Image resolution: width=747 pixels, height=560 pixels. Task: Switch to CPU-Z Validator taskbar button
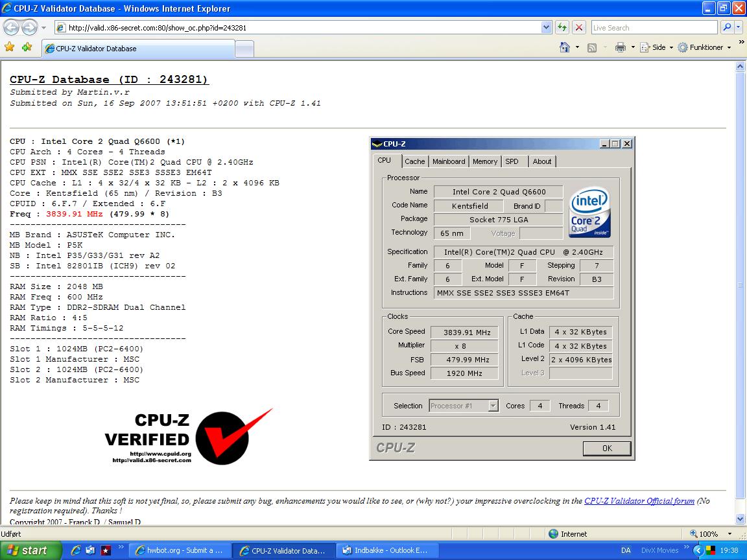284,550
